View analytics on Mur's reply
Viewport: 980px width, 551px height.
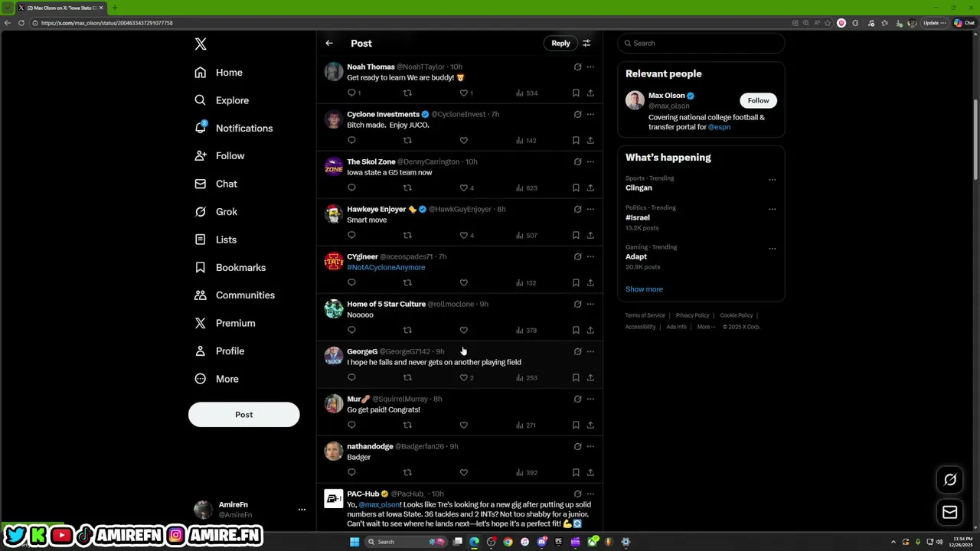coord(526,425)
